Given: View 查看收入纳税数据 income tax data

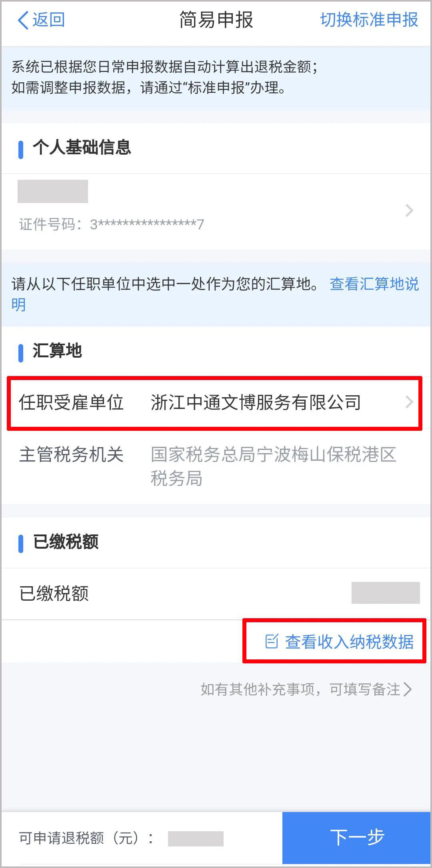Looking at the screenshot, I should pyautogui.click(x=349, y=642).
